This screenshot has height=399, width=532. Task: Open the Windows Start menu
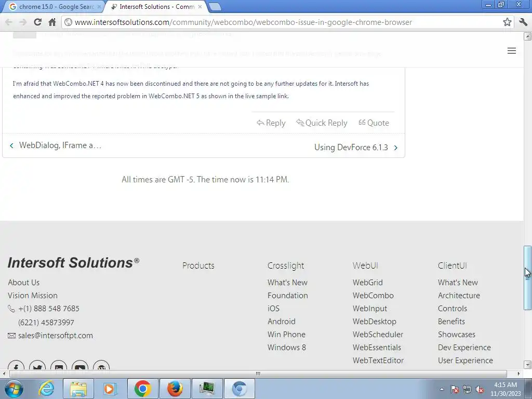(x=14, y=389)
